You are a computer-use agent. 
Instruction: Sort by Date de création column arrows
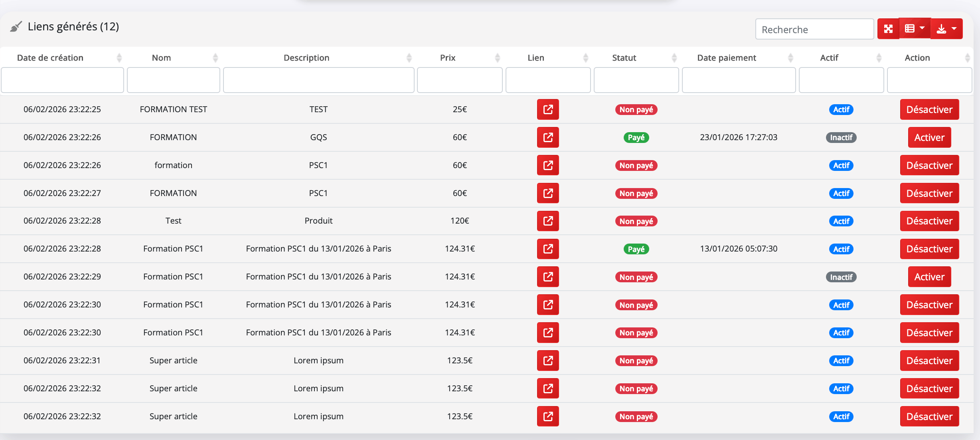119,58
